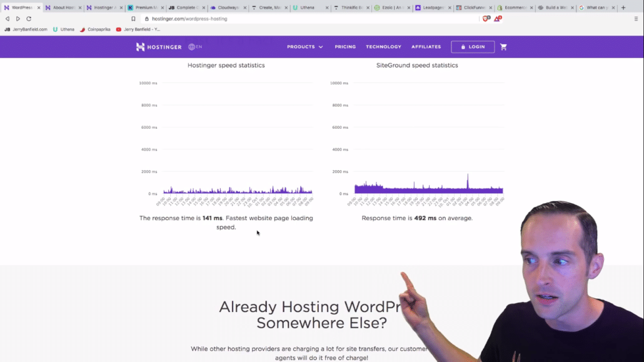Switch to the Build a Website tab
Image resolution: width=644 pixels, height=362 pixels.
[x=555, y=8]
